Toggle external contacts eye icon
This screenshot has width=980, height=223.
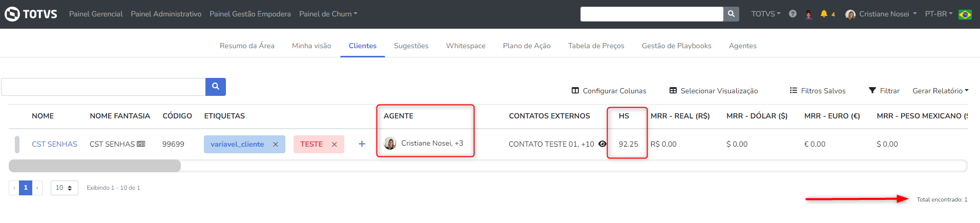pos(602,144)
